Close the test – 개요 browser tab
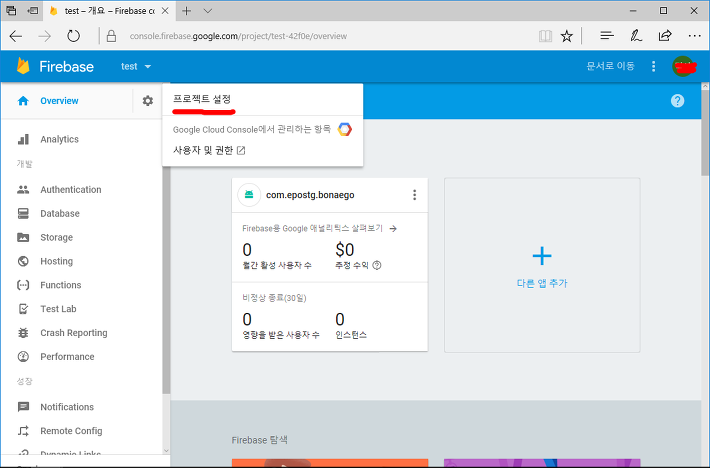Image resolution: width=710 pixels, height=468 pixels. click(x=165, y=11)
